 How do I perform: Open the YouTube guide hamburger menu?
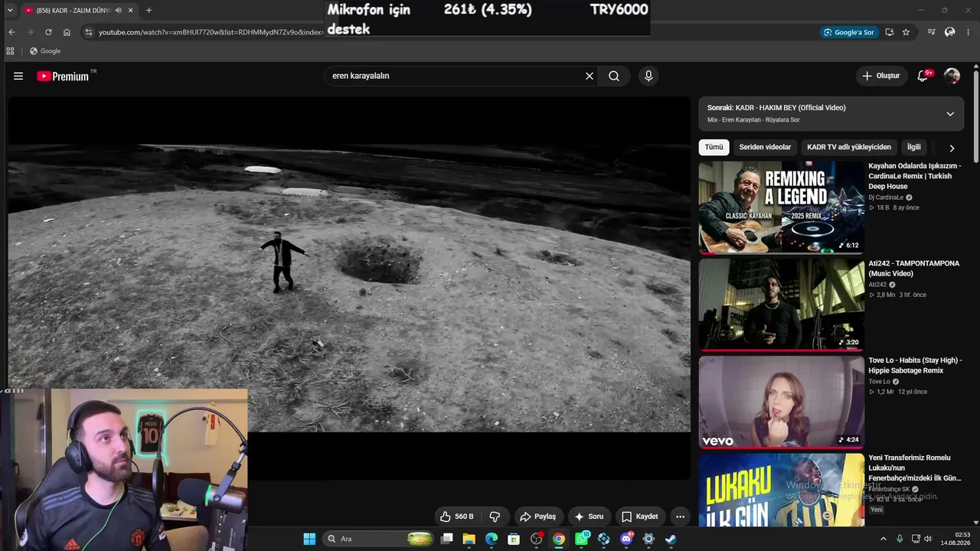coord(18,76)
